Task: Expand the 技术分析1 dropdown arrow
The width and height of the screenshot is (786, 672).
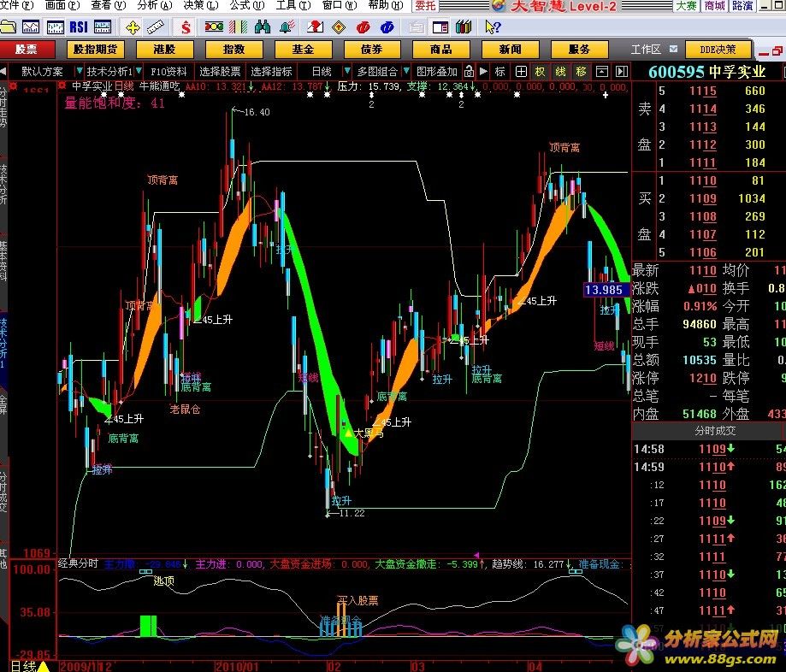Action: (139, 71)
